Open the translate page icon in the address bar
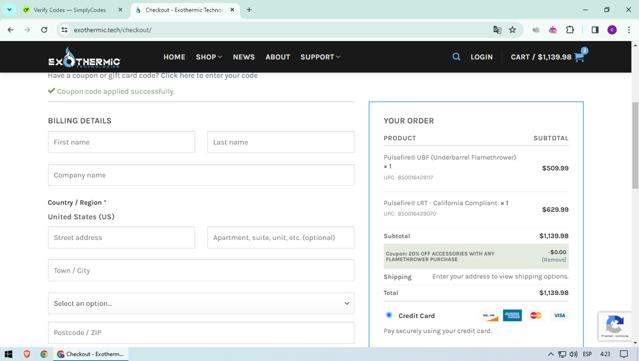This screenshot has height=361, width=639. [497, 30]
